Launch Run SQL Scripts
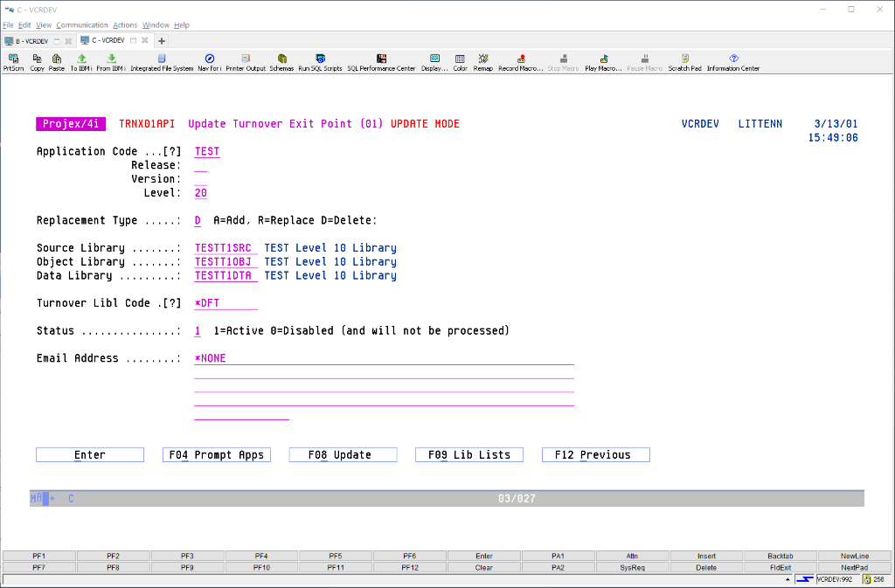895x588 pixels. [x=320, y=62]
